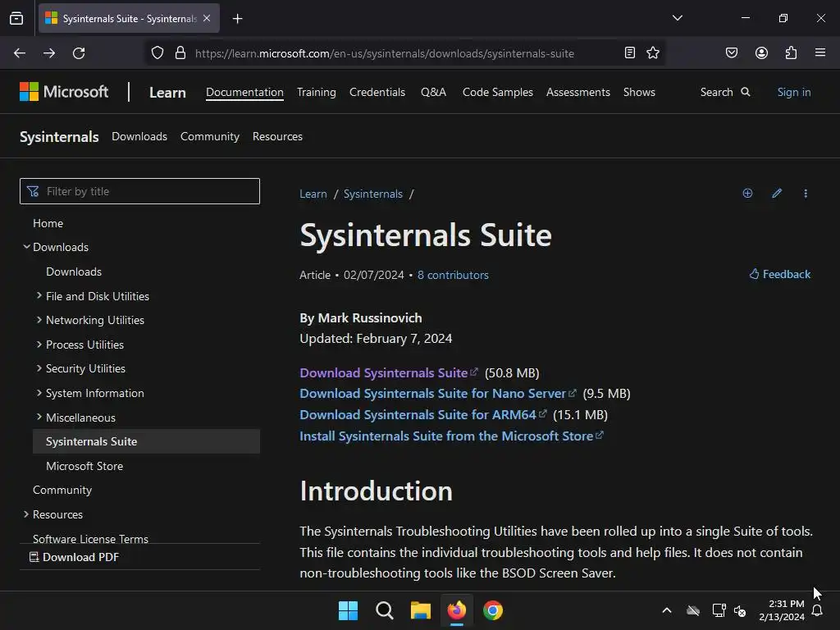Select Home in the sidebar
Image resolution: width=840 pixels, height=630 pixels.
[x=48, y=223]
